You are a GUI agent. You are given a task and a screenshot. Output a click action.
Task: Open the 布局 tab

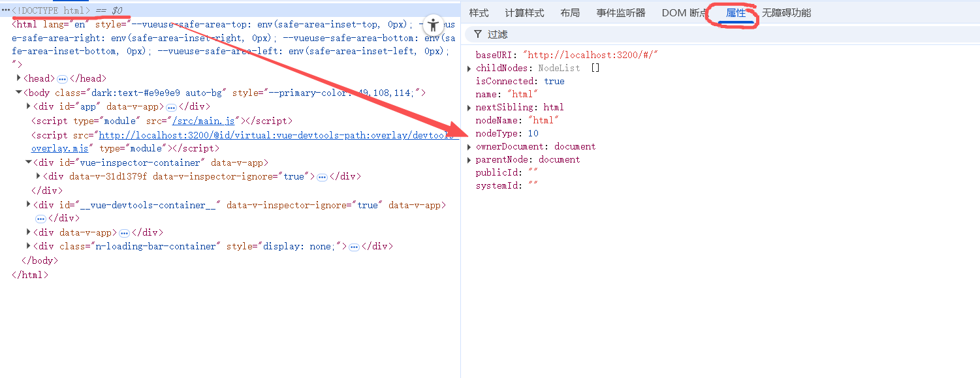coord(570,13)
